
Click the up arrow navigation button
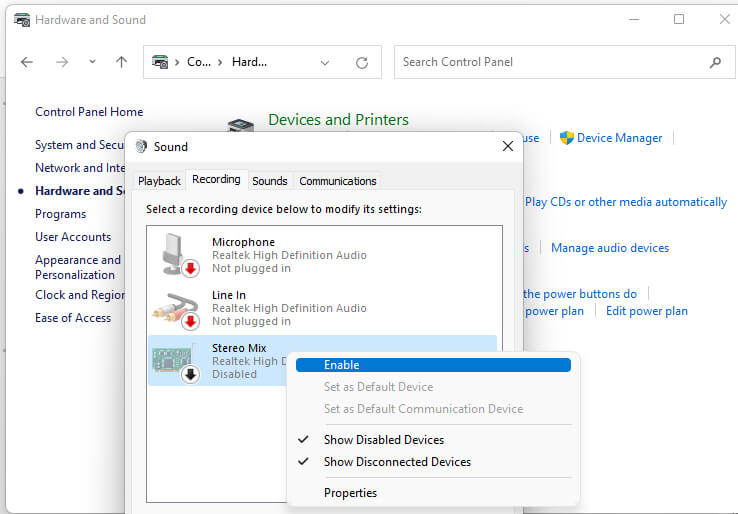tap(121, 62)
